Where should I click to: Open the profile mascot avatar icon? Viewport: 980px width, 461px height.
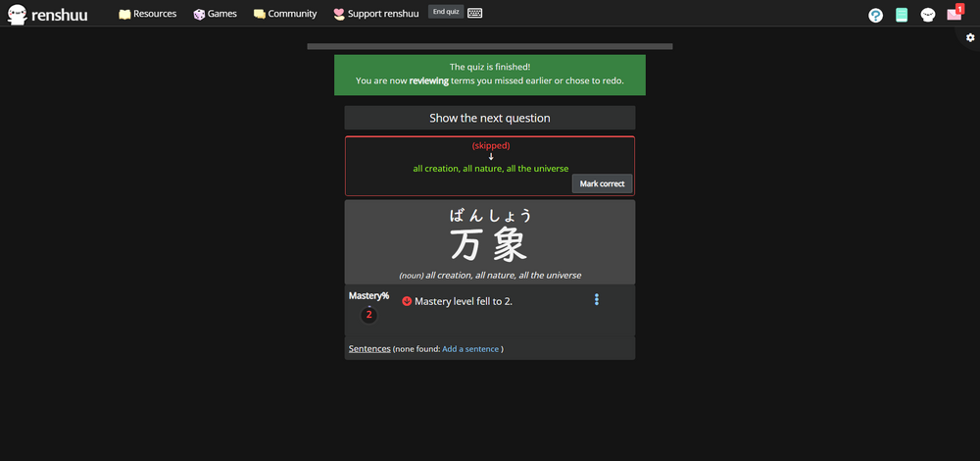[927, 15]
